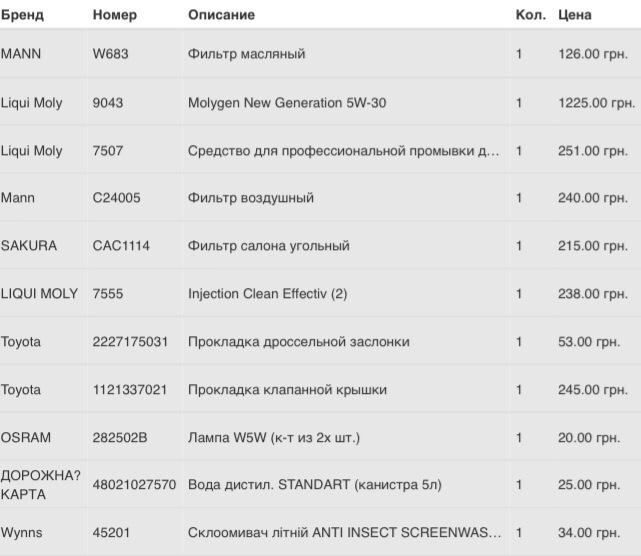The height and width of the screenshot is (556, 641).
Task: Click the Описание column header
Action: click(x=221, y=15)
